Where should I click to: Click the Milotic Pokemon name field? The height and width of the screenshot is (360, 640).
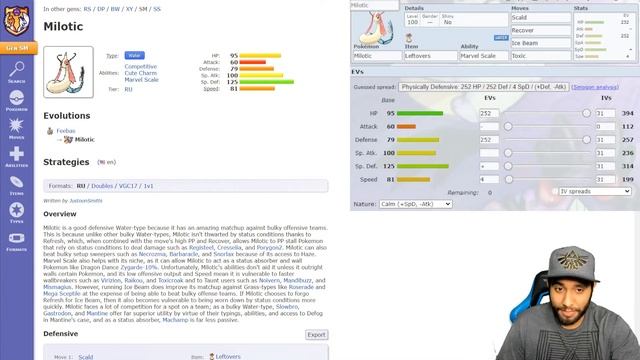point(378,56)
